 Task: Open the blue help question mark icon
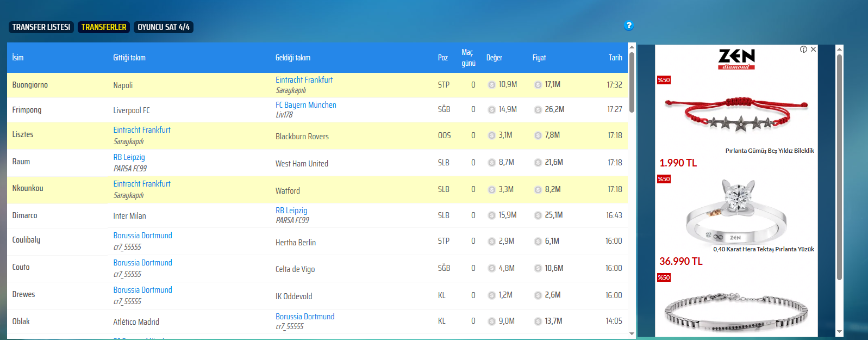pos(629,26)
